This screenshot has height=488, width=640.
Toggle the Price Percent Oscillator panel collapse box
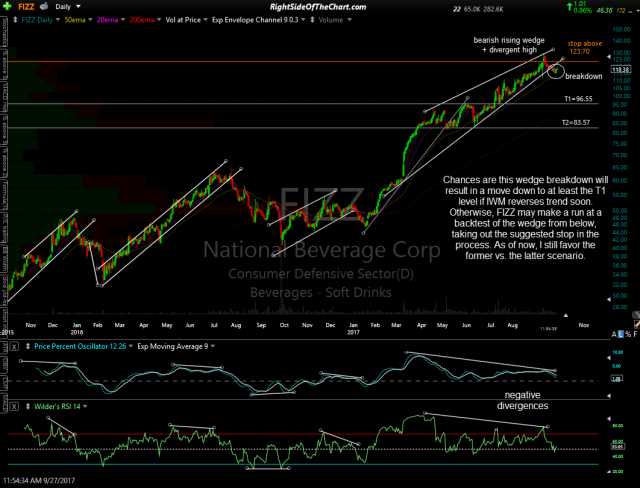tap(16, 344)
